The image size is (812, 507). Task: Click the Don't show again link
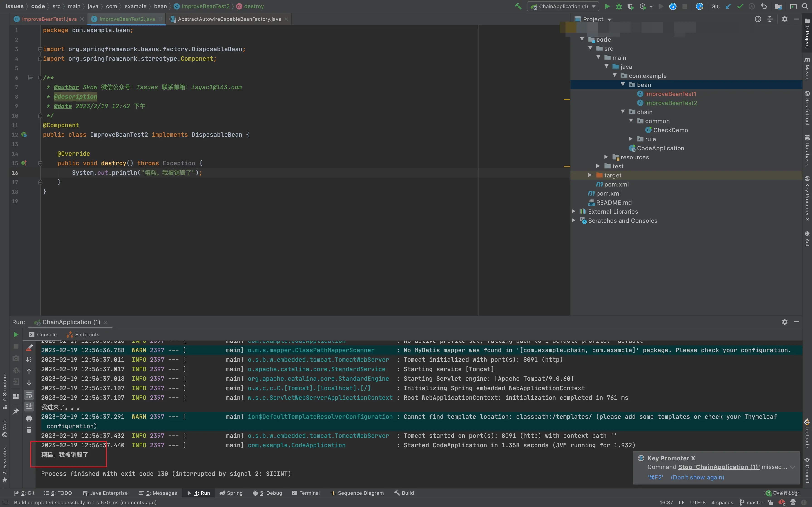(x=697, y=477)
